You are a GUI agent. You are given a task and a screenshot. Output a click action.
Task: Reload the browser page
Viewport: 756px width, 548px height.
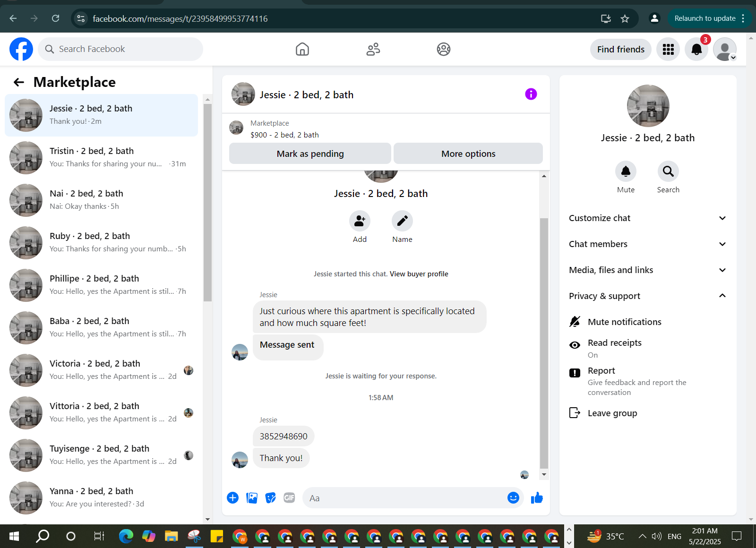(x=56, y=18)
